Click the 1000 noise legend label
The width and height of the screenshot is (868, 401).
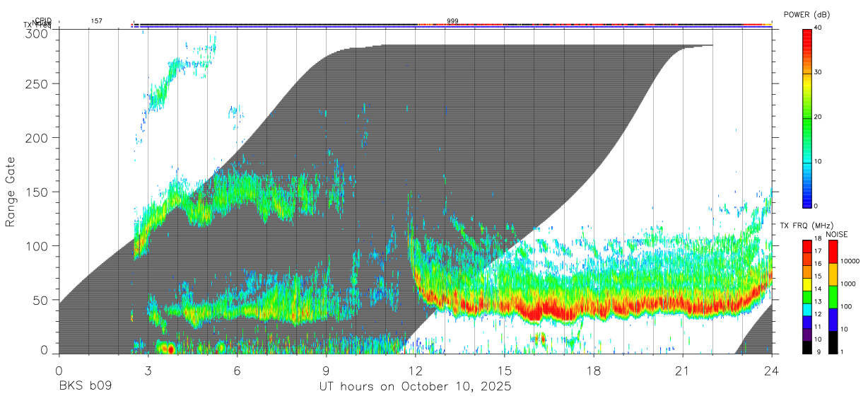pos(848,283)
